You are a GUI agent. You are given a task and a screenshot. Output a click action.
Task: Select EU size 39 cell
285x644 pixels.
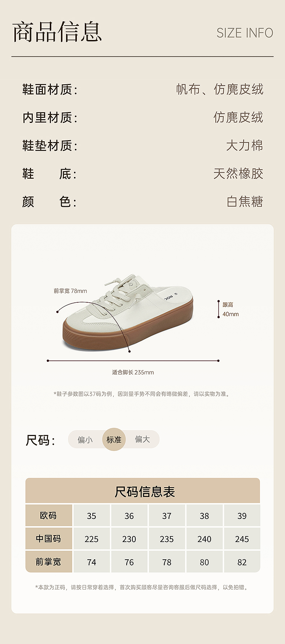point(242,516)
